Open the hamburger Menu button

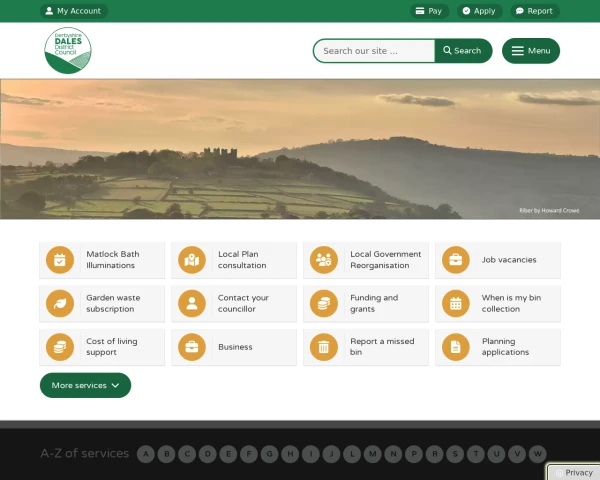point(531,51)
